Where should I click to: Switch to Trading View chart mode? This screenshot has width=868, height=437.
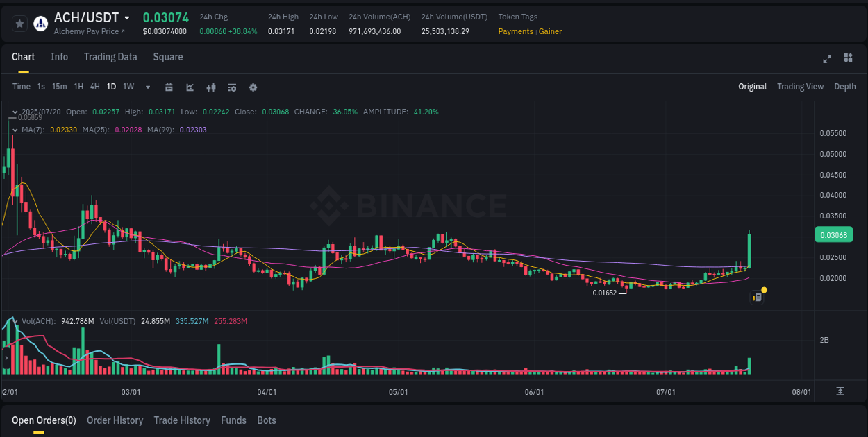(x=800, y=87)
